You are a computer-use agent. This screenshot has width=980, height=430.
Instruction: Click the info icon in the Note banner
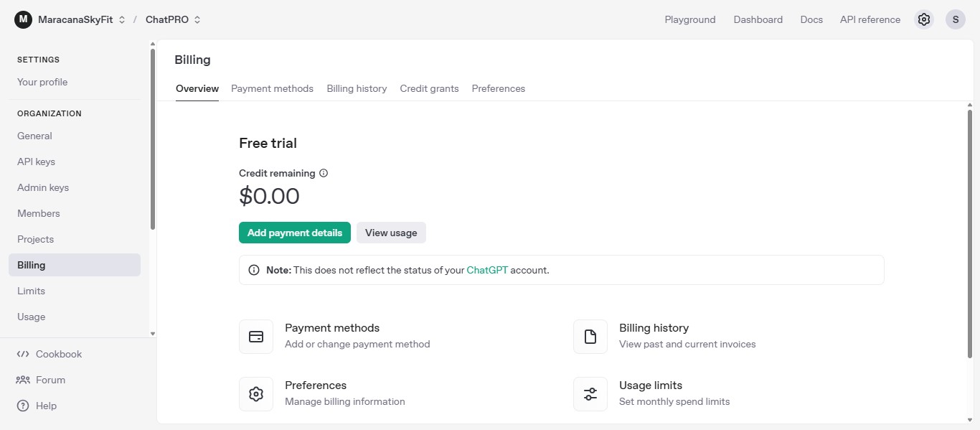click(x=254, y=271)
